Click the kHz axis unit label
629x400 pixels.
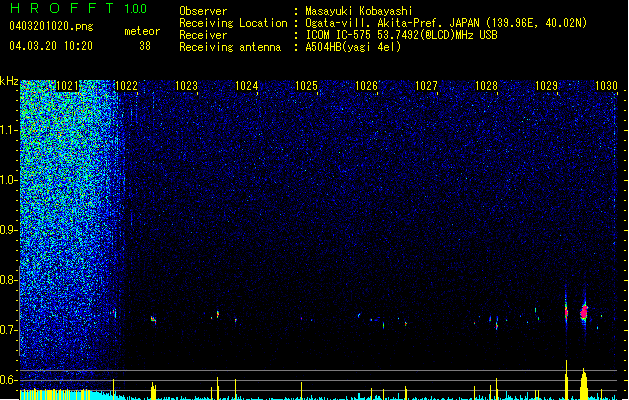pyautogui.click(x=9, y=81)
